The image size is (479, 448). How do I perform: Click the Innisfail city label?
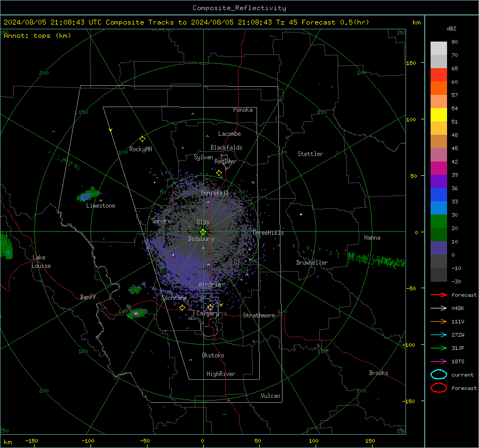(215, 193)
